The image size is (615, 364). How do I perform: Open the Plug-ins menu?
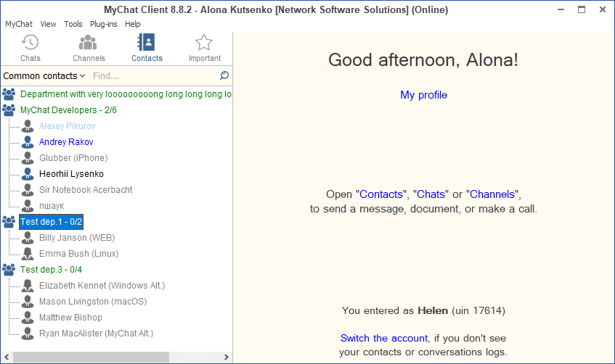coord(104,24)
